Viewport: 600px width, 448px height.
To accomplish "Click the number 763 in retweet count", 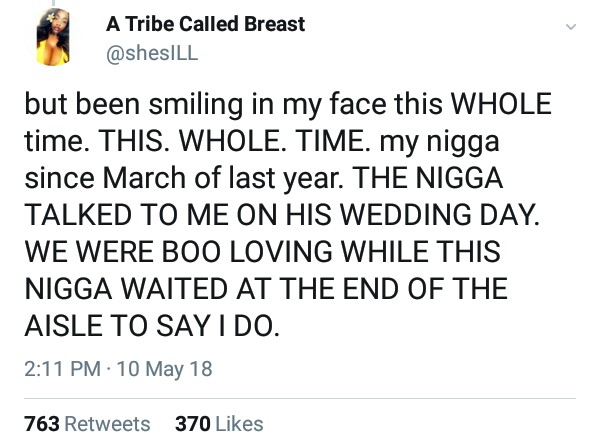I will pos(41,424).
